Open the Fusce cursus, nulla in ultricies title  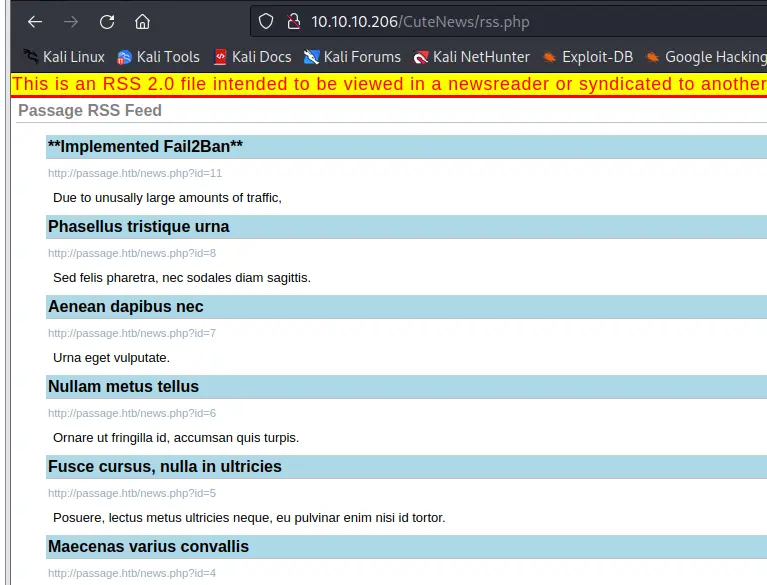coord(165,467)
